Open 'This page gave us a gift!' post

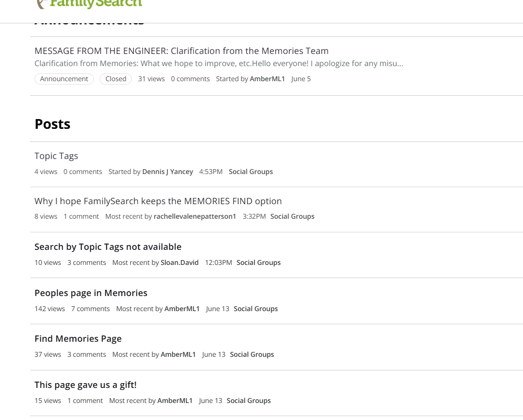[x=86, y=385]
